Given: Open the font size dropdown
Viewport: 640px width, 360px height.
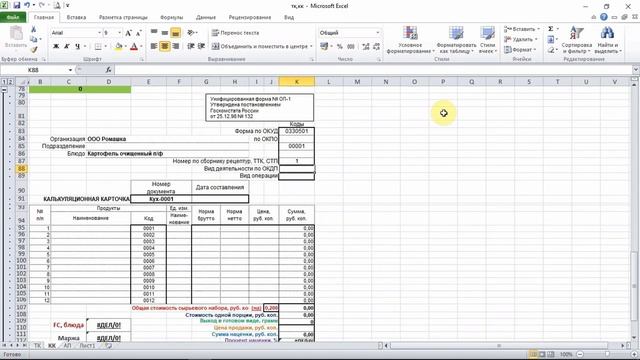Looking at the screenshot, I should click(119, 33).
